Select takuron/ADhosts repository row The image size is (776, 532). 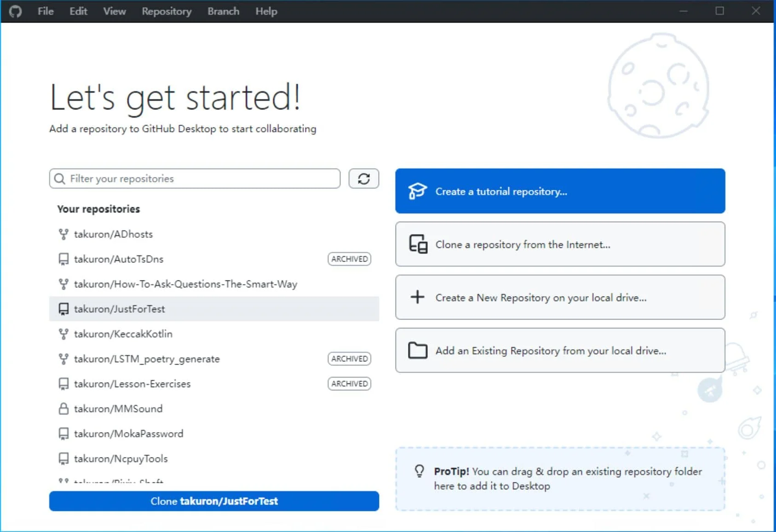click(214, 234)
